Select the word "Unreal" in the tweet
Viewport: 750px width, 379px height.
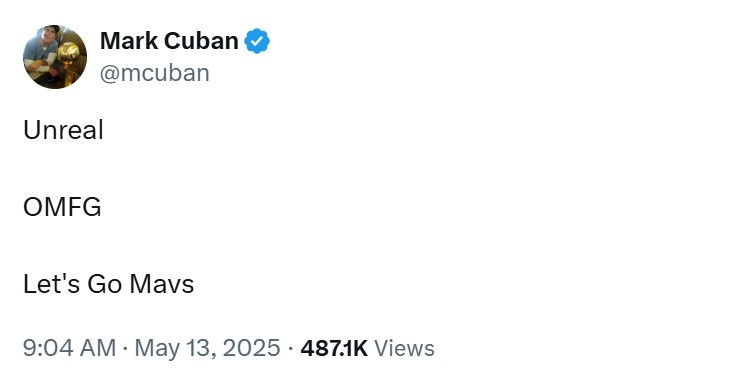pos(63,130)
